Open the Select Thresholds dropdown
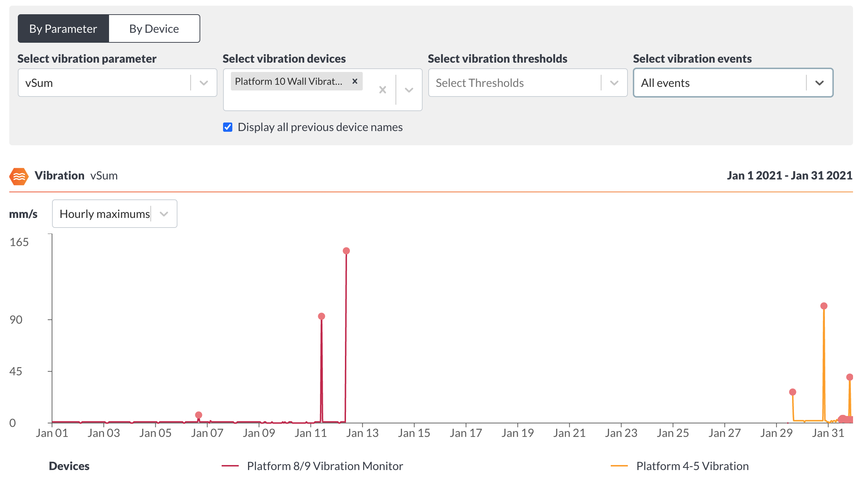Screen dimensions: 868x480 coord(528,83)
